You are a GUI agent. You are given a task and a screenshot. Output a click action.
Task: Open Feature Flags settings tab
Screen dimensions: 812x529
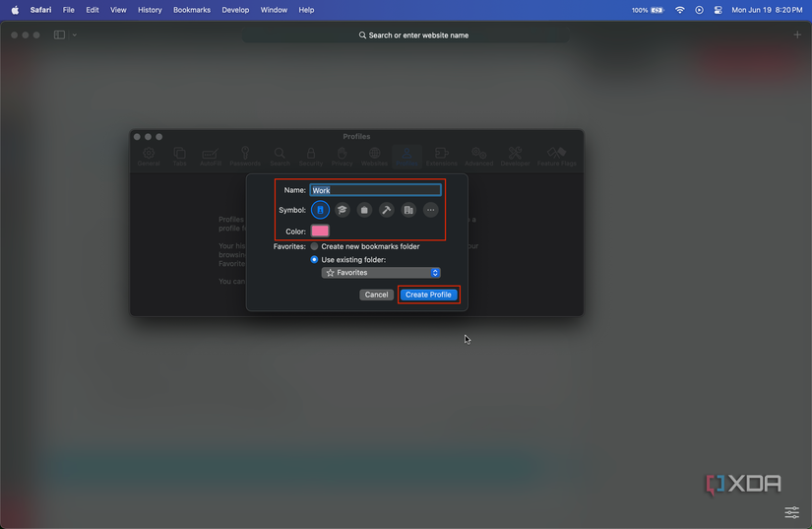tap(557, 157)
